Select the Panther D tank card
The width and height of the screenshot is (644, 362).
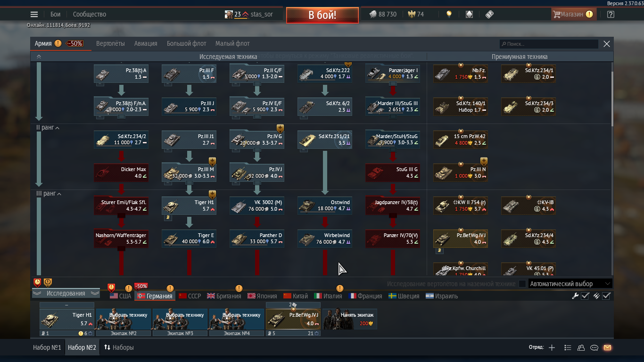257,239
